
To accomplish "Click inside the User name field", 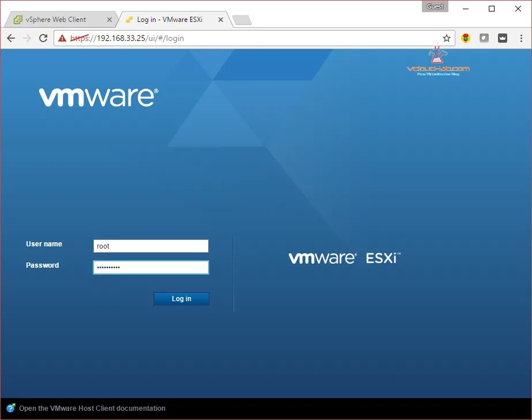I will (x=150, y=246).
